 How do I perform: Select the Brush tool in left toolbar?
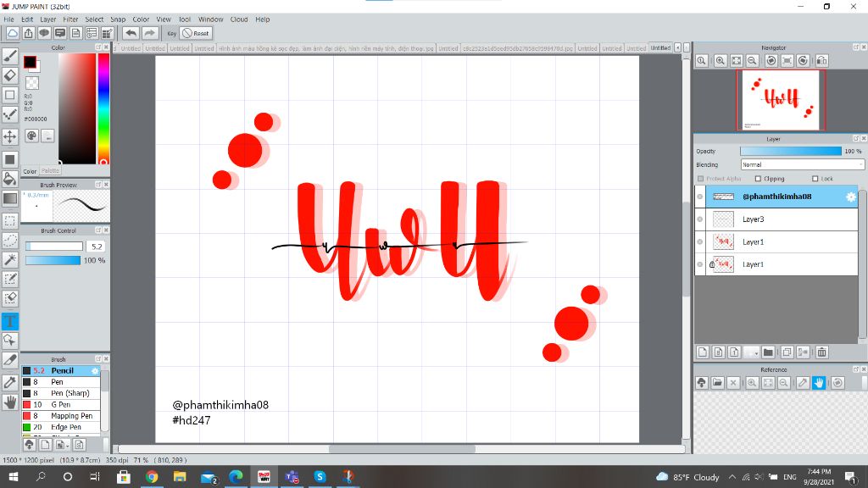[x=10, y=56]
